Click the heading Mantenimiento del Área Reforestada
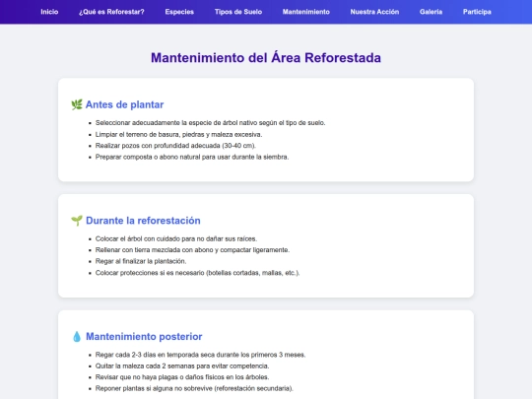 [266, 58]
